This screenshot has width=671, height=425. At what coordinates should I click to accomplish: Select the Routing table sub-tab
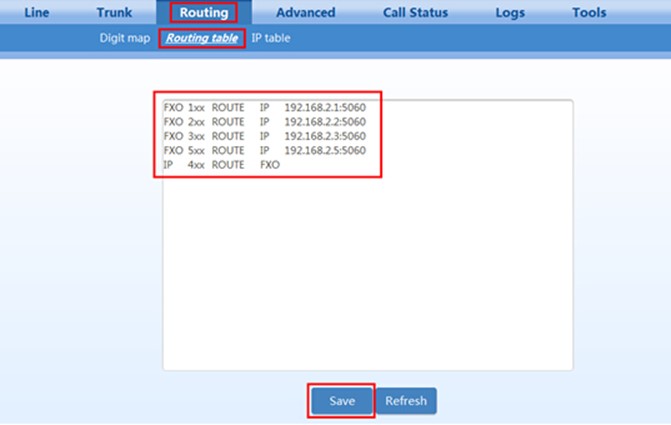pyautogui.click(x=202, y=38)
